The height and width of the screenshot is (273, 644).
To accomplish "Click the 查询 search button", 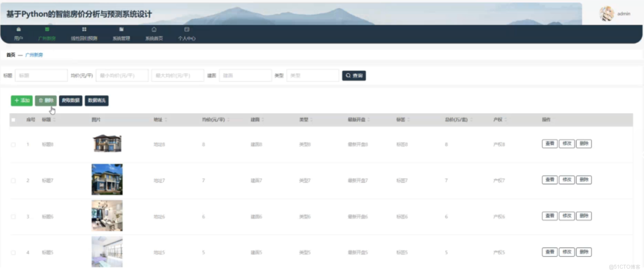I will pos(354,76).
